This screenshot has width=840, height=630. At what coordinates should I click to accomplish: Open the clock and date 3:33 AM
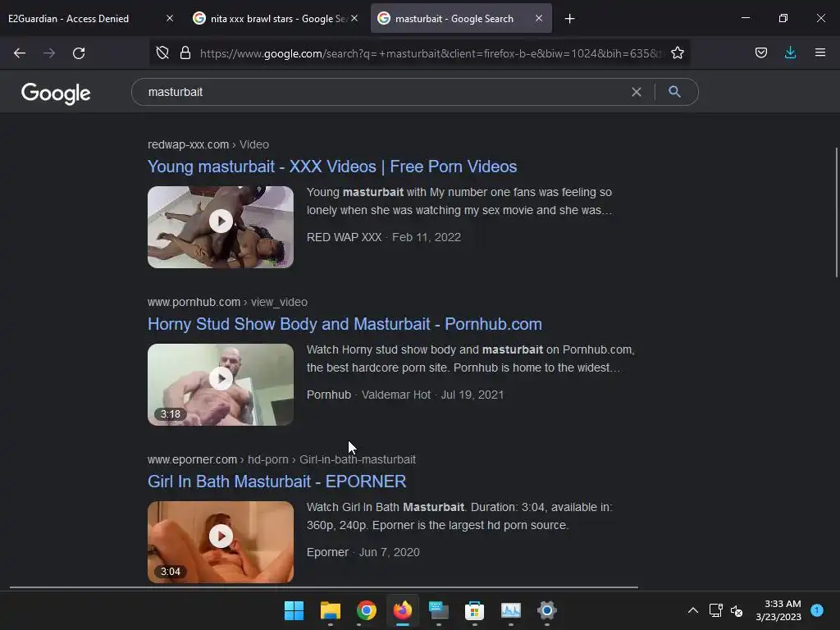(778, 610)
